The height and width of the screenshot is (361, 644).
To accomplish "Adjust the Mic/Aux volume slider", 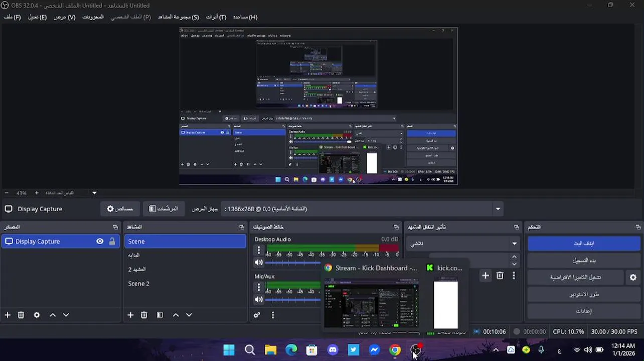I will 292,299.
